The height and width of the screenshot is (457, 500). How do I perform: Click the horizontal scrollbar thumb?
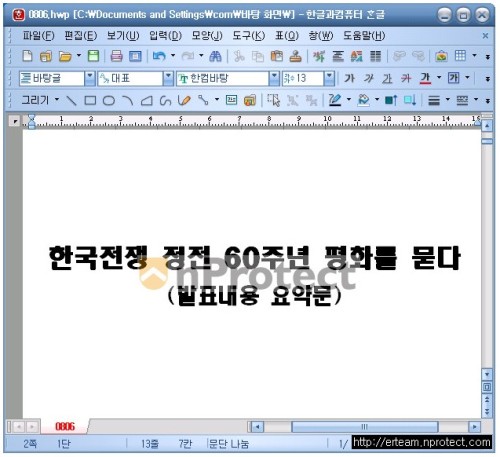coord(364,427)
